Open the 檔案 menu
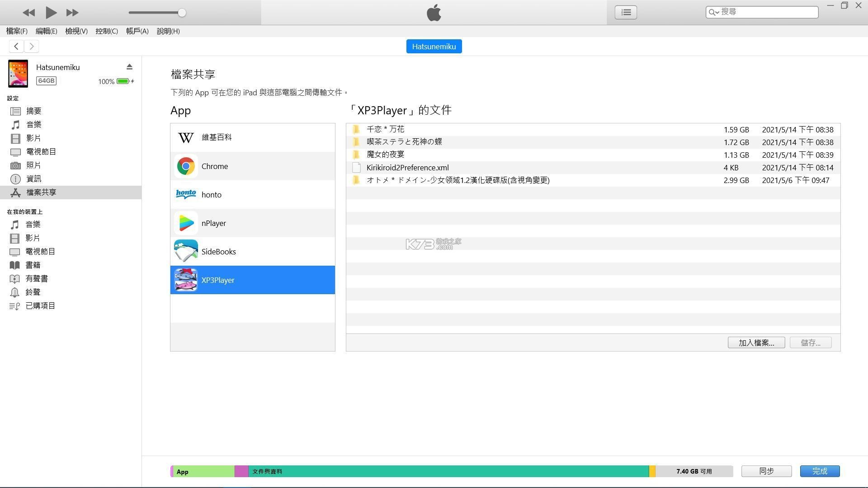This screenshot has width=868, height=488. coord(16,31)
